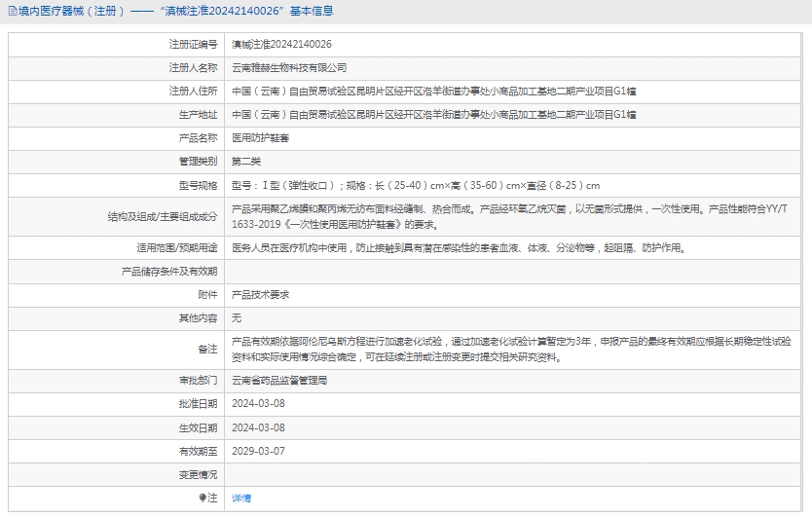Click the product name 医用防护鞋套
This screenshot has height=518, width=812.
click(x=260, y=138)
